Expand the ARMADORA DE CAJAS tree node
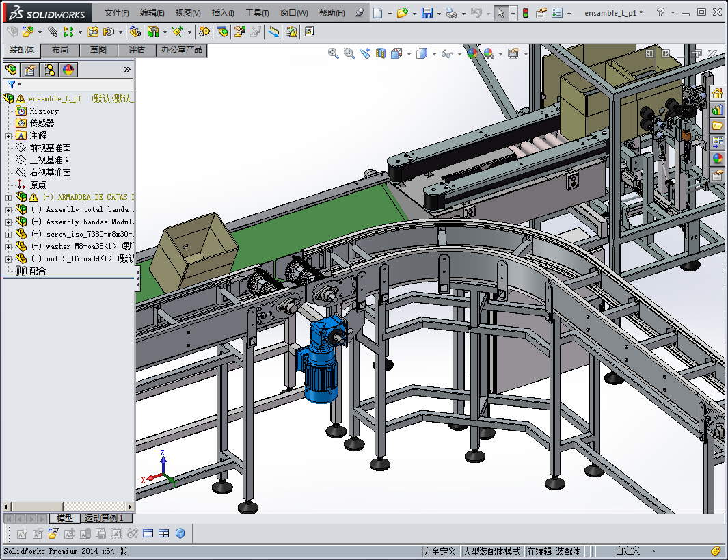The image size is (728, 560). pos(8,197)
